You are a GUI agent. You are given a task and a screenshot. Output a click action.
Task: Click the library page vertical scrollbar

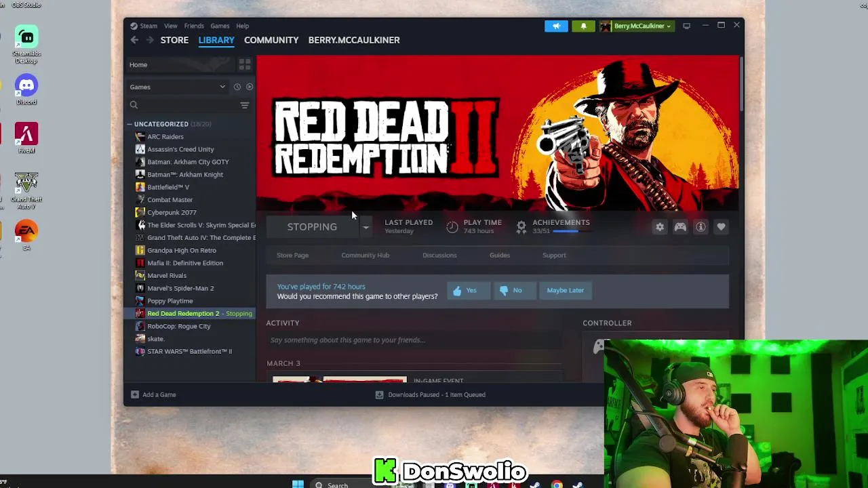point(742,84)
